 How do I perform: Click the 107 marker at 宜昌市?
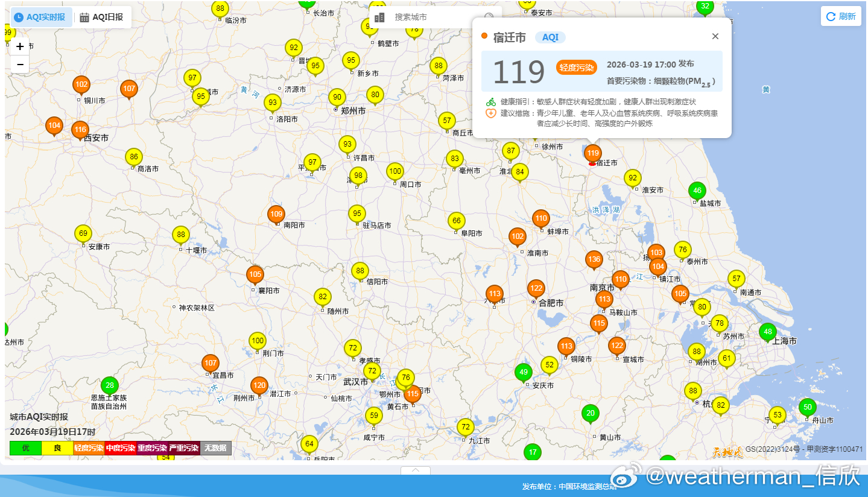click(x=210, y=364)
